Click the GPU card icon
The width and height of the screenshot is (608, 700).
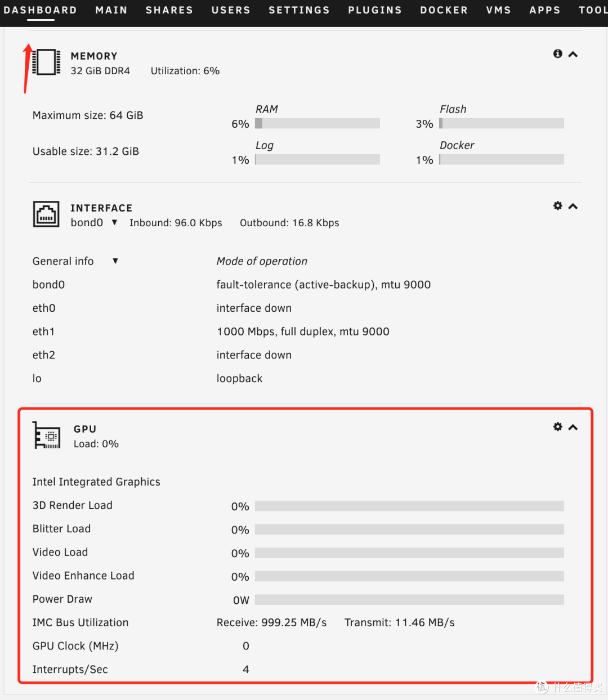[47, 435]
